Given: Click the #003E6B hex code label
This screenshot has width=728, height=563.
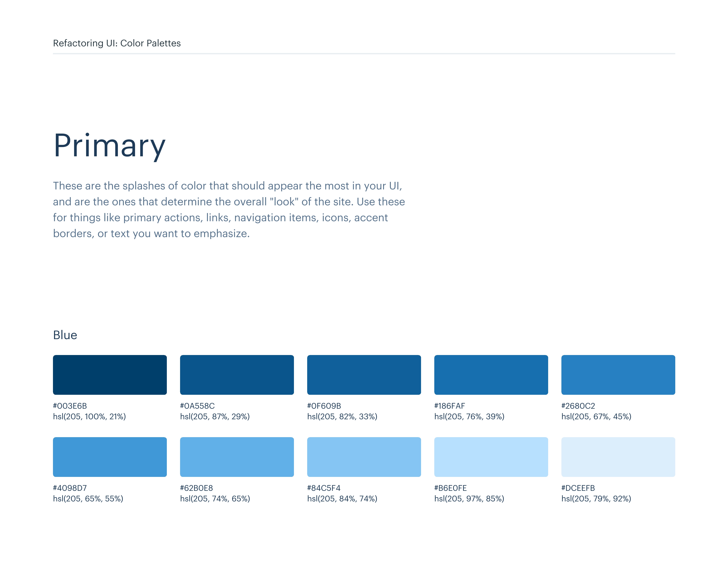Looking at the screenshot, I should click(70, 406).
